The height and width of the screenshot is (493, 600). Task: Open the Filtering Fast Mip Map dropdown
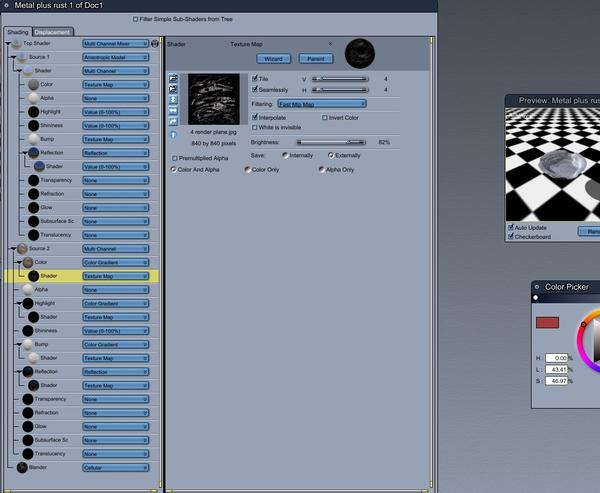pos(322,104)
